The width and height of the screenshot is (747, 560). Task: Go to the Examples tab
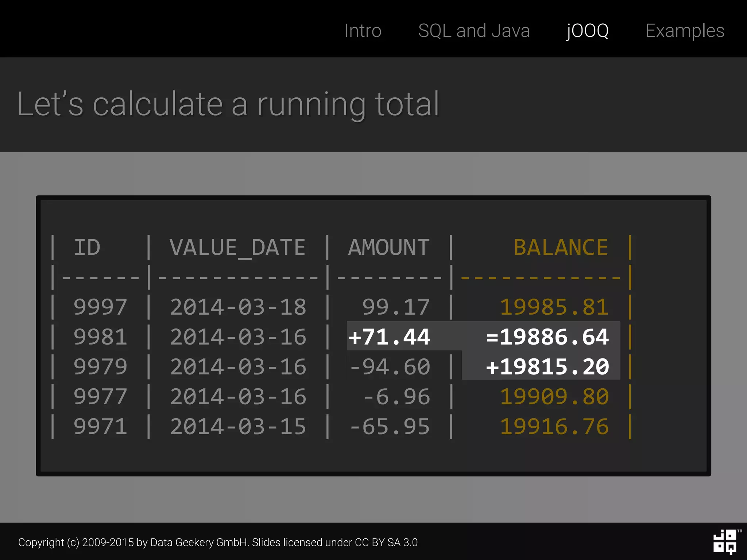coord(685,31)
